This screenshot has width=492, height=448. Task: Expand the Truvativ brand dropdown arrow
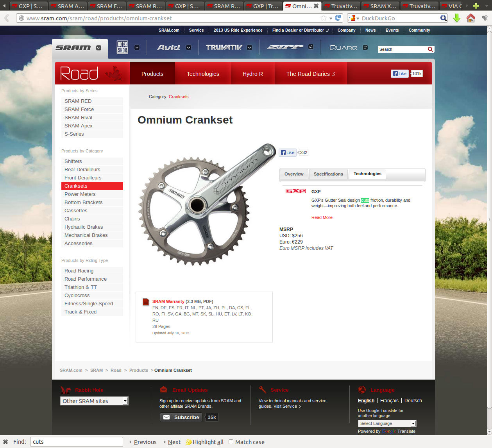(x=249, y=47)
